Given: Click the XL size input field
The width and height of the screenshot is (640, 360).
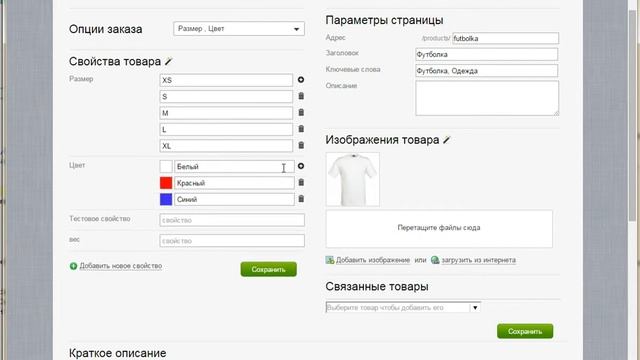Looking at the screenshot, I should click(x=226, y=145).
